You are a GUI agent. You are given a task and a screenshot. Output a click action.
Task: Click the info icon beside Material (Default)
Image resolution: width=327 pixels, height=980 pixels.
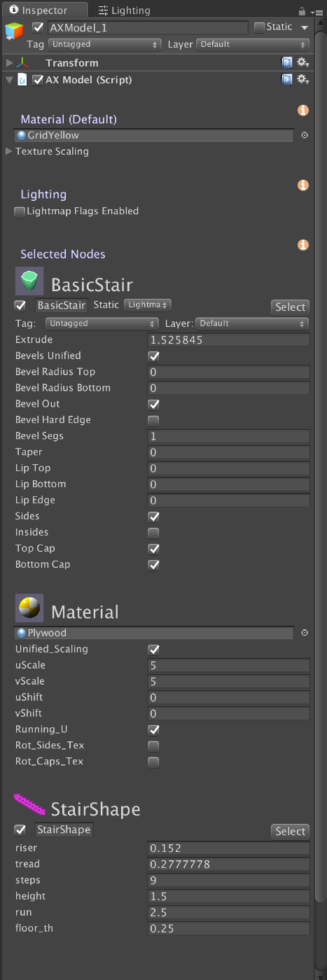tap(303, 111)
